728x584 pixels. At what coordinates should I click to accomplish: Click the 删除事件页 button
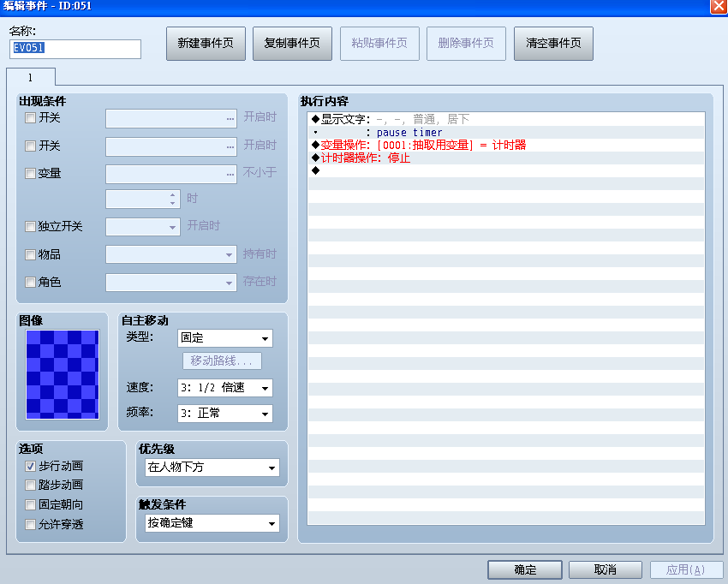coord(466,44)
